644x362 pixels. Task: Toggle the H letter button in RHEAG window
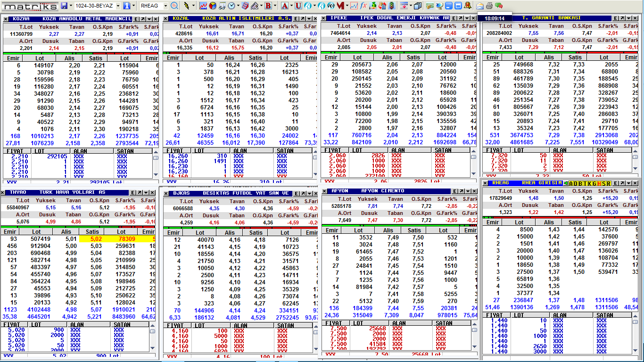point(599,183)
